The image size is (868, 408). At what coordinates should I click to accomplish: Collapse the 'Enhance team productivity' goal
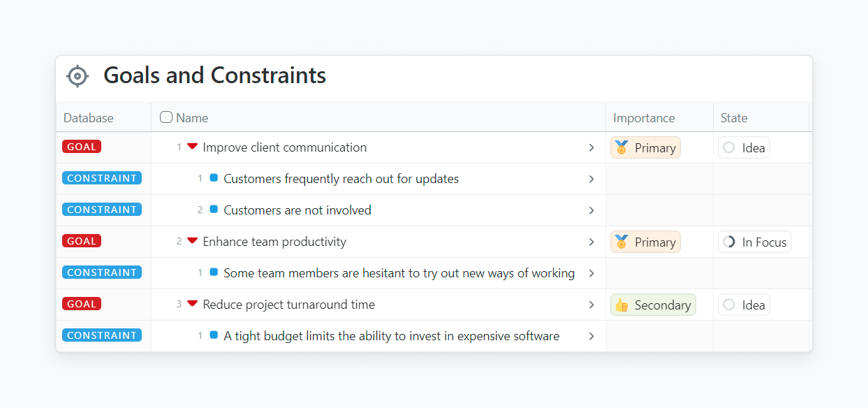coord(192,241)
